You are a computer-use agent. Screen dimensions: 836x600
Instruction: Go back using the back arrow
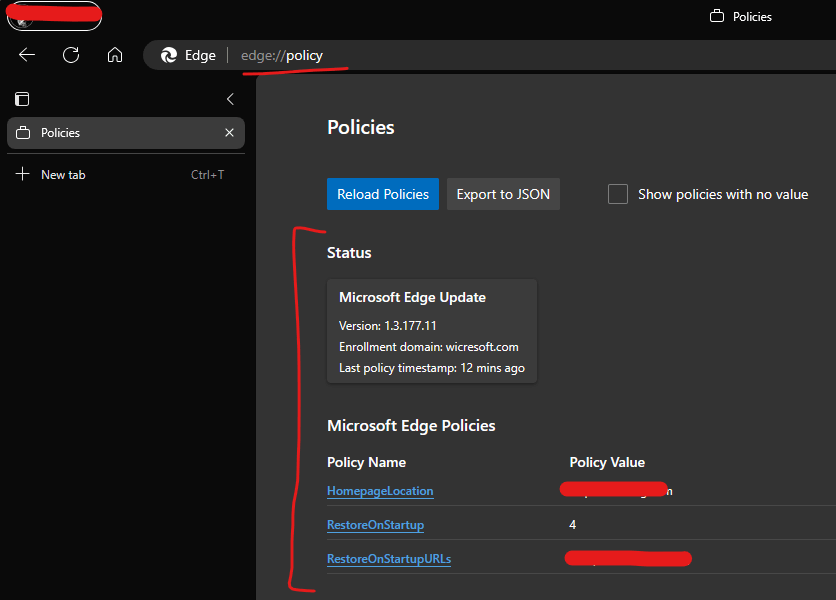click(27, 55)
